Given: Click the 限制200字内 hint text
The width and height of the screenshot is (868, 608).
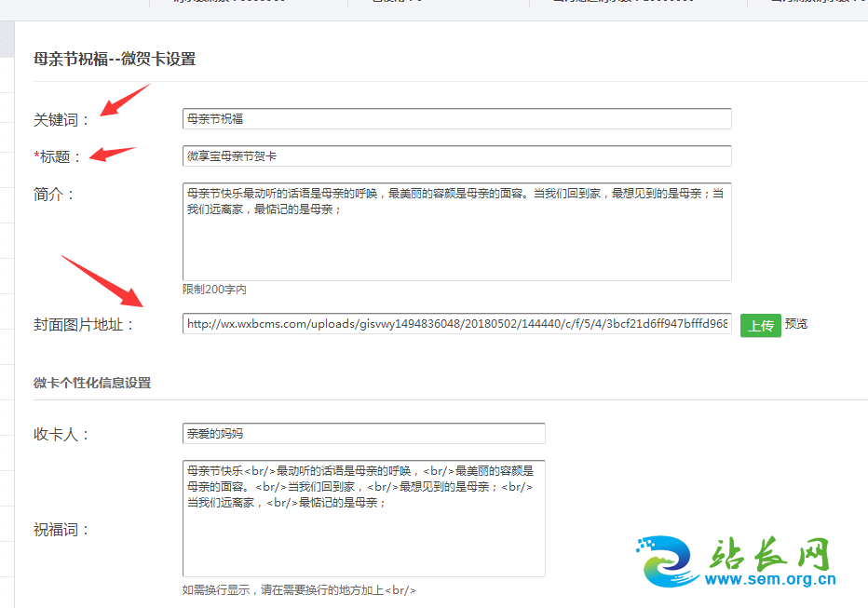Looking at the screenshot, I should pyautogui.click(x=214, y=290).
